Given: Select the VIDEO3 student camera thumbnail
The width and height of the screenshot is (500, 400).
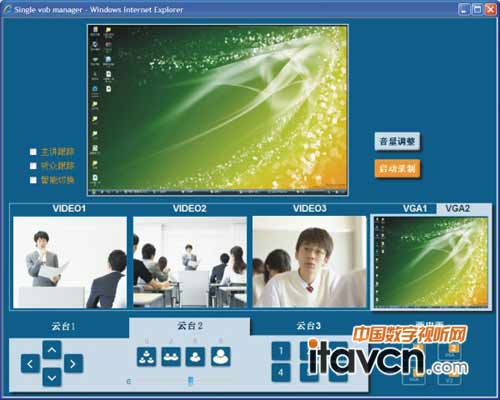Looking at the screenshot, I should point(309,262).
